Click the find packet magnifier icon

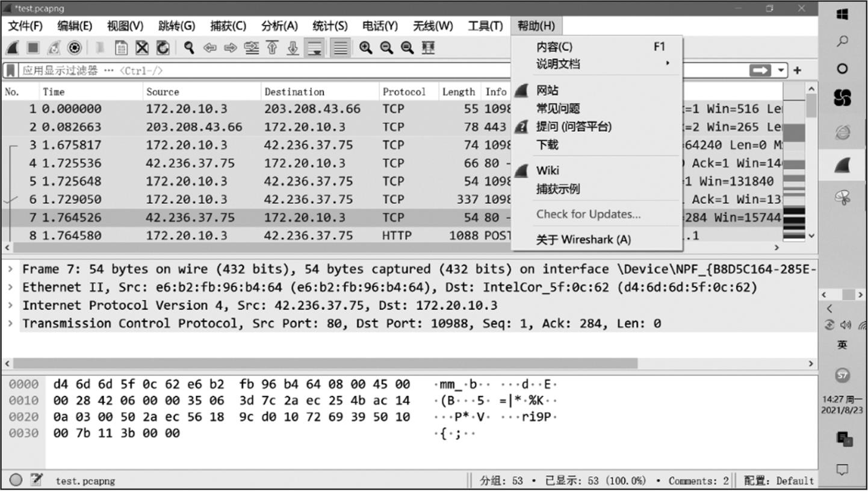click(x=189, y=48)
